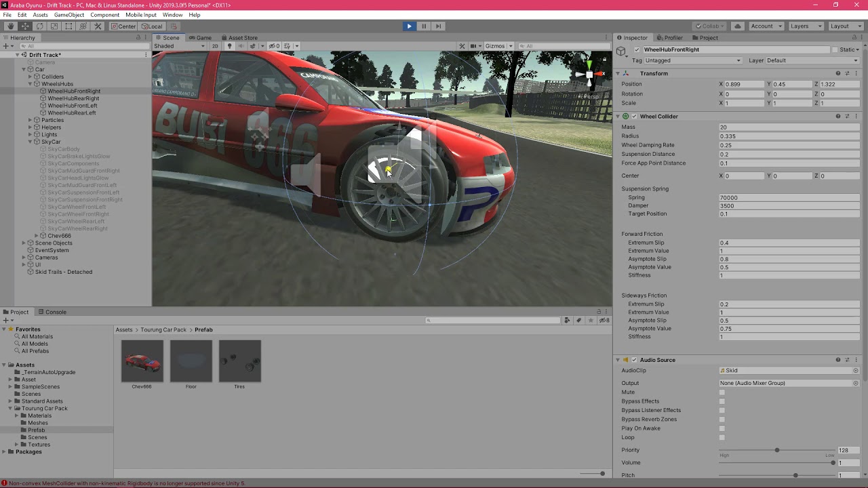
Task: Select the Scale tool in the toolbar
Action: coord(54,26)
